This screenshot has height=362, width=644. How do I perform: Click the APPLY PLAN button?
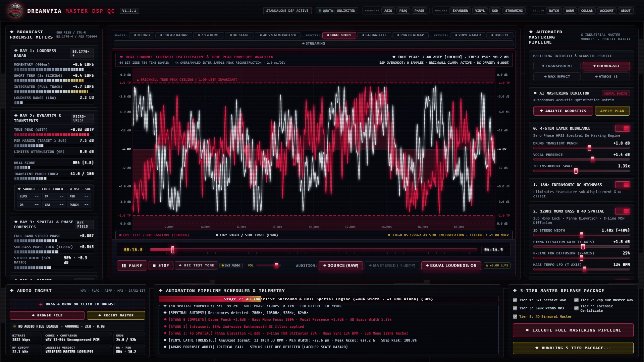(612, 111)
